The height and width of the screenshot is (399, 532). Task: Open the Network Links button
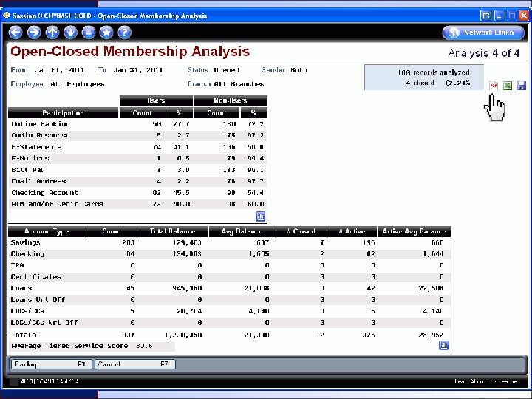pyautogui.click(x=483, y=33)
